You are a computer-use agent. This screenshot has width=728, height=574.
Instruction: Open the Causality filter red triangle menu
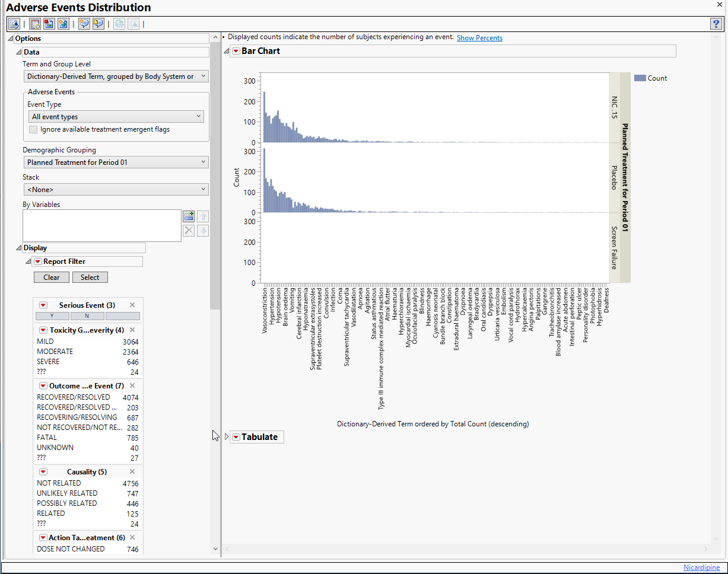tap(43, 472)
